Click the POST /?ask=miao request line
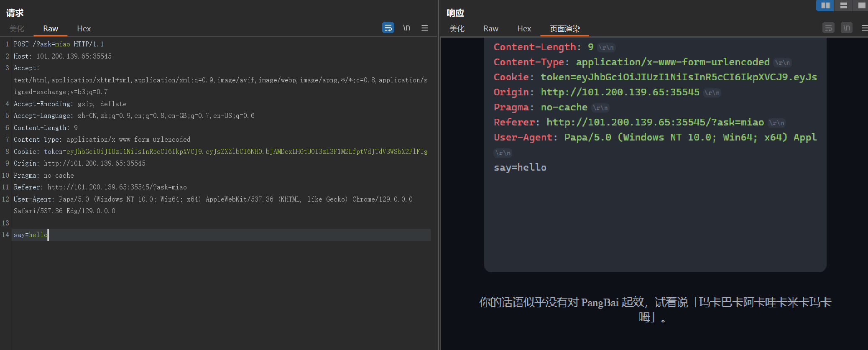 coord(59,44)
